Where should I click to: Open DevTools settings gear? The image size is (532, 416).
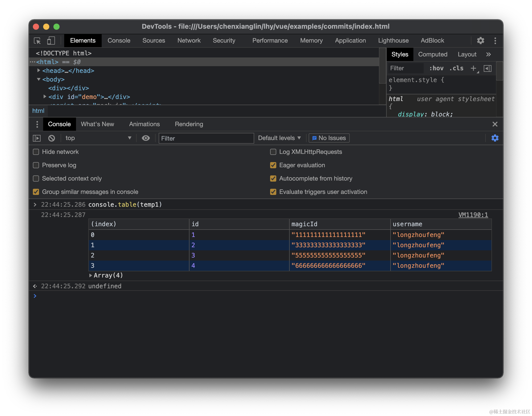click(480, 41)
